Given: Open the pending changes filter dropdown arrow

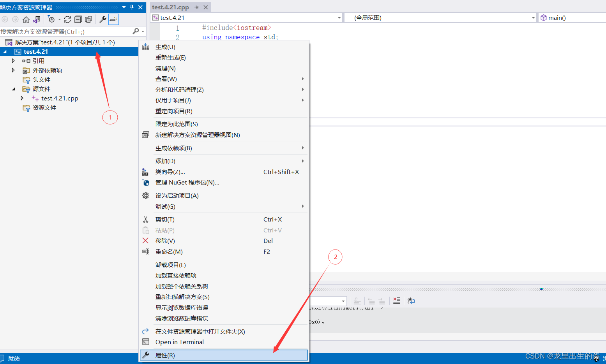Looking at the screenshot, I should click(59, 19).
